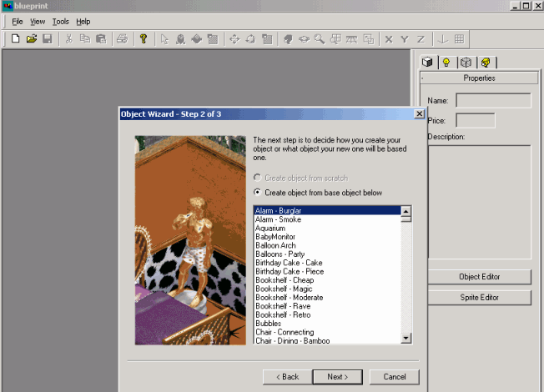This screenshot has width=544, height=392.
Task: Open a file using the folder icon
Action: [x=31, y=39]
